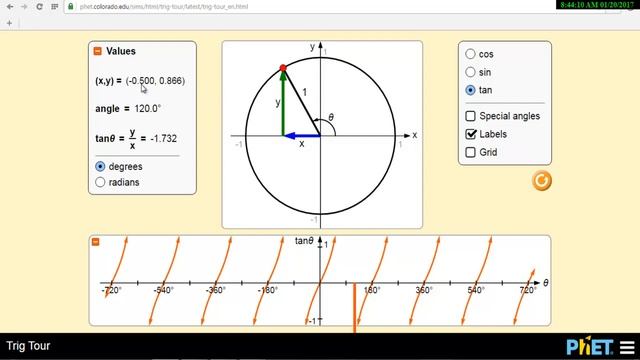
Task: Enable the Special angles checkbox
Action: [x=471, y=116]
